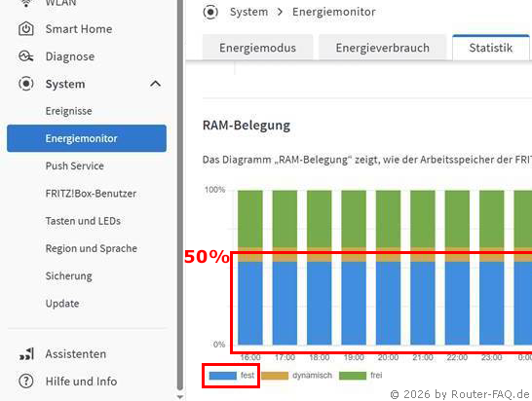Click the 0% axis label

pyautogui.click(x=219, y=345)
